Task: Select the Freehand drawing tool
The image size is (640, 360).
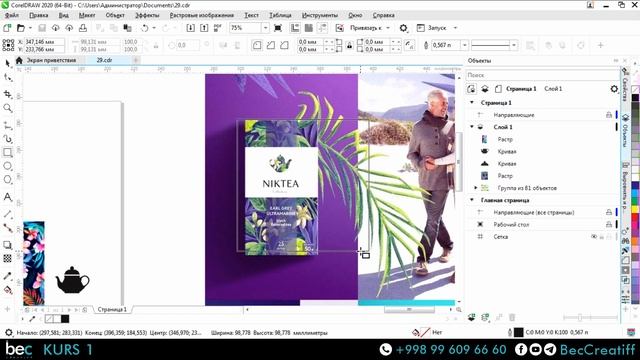Action: pyautogui.click(x=7, y=125)
